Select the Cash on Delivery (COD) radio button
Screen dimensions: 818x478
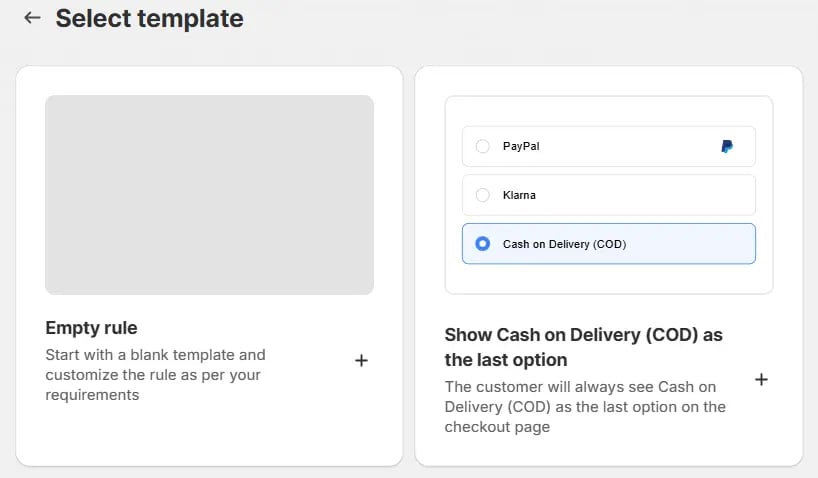(483, 244)
